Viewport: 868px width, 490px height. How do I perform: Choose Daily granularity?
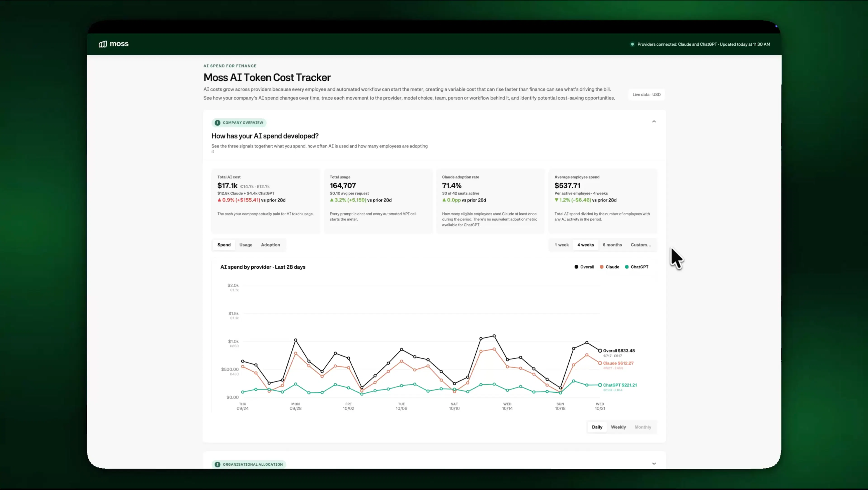[597, 427]
